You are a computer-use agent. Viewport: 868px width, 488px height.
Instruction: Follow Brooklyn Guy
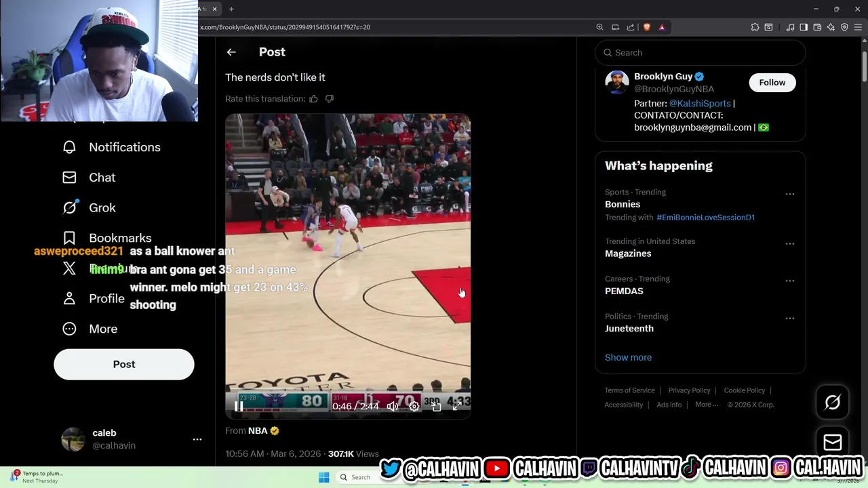click(772, 83)
